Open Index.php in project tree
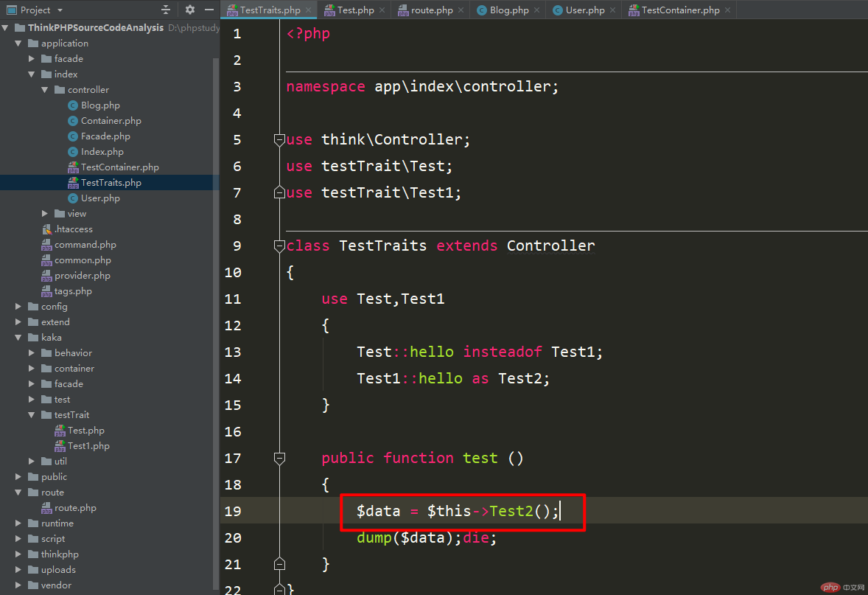This screenshot has height=595, width=868. click(102, 152)
